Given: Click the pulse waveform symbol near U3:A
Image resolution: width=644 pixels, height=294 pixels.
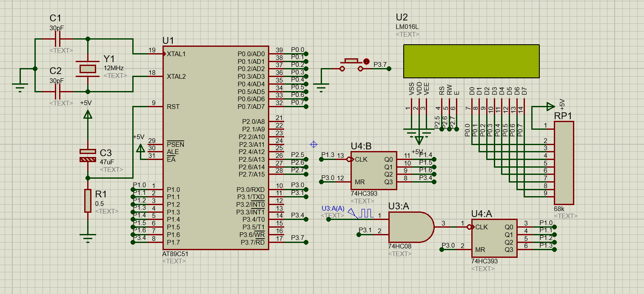Looking at the screenshot, I should click(x=366, y=213).
